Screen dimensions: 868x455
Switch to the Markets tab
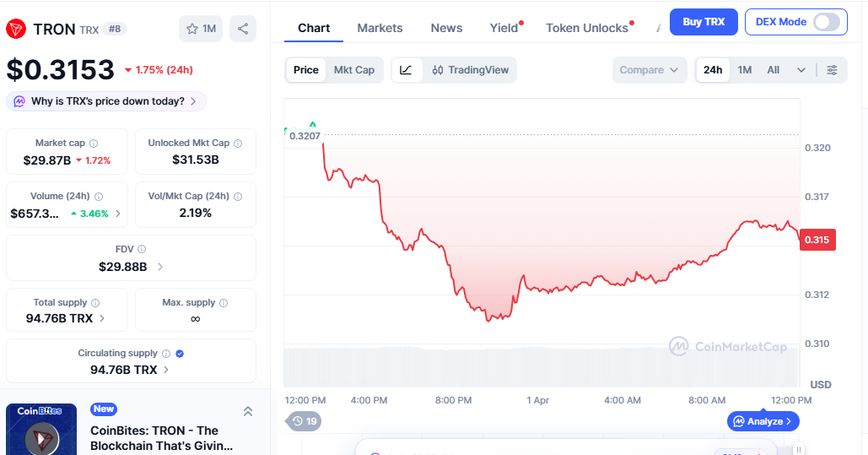pos(380,28)
